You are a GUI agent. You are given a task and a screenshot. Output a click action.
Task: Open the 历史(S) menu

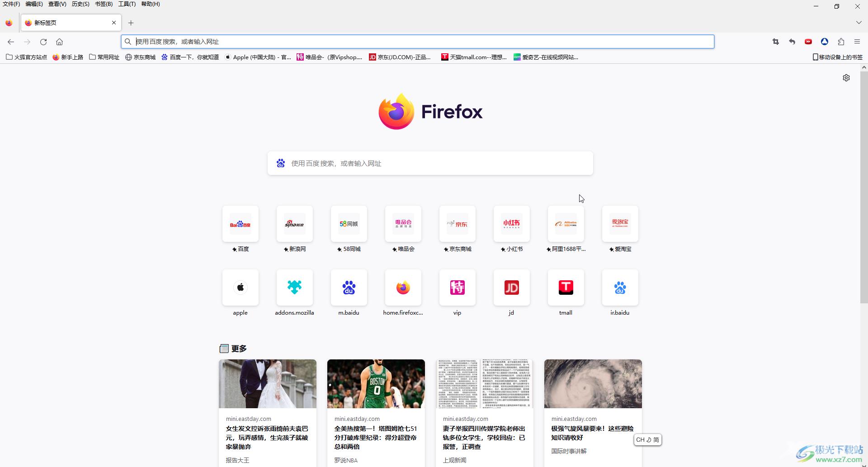(x=80, y=4)
